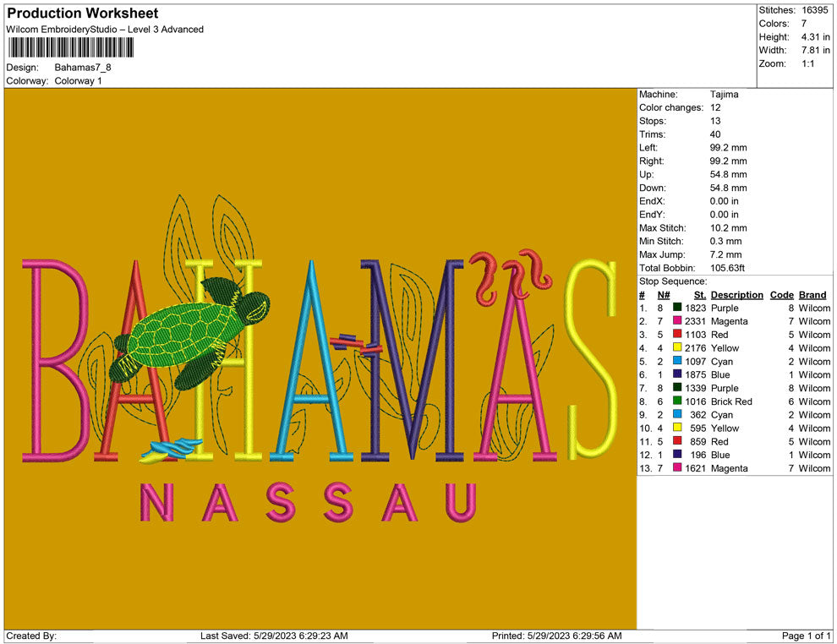Pick the cyan swatch beside 362 Cyan
Screen dimensions: 837x644
point(677,413)
